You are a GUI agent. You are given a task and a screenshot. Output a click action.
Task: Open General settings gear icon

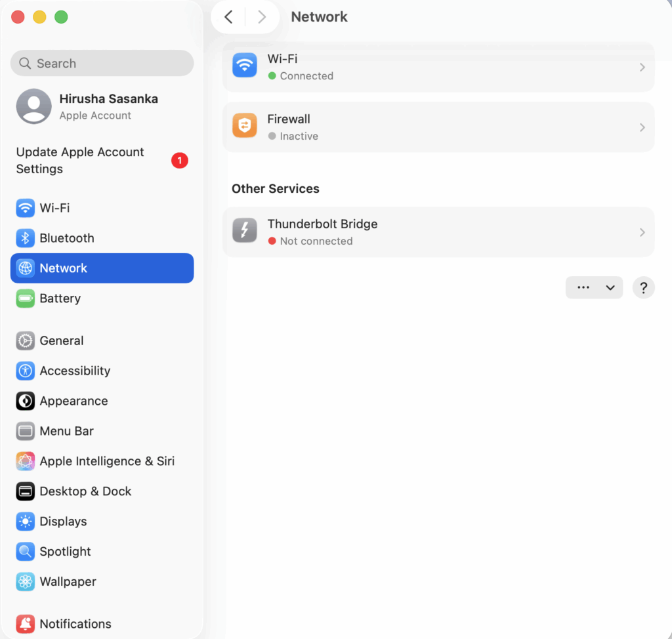(26, 340)
